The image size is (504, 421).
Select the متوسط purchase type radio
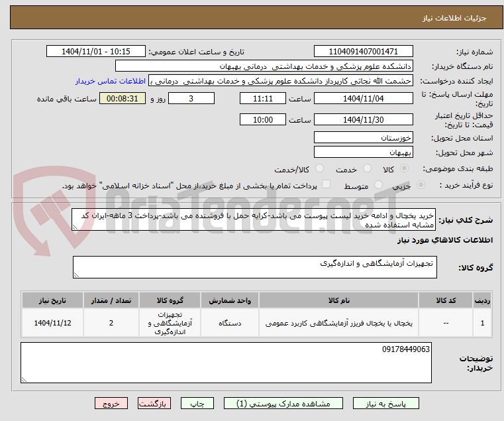[379, 185]
